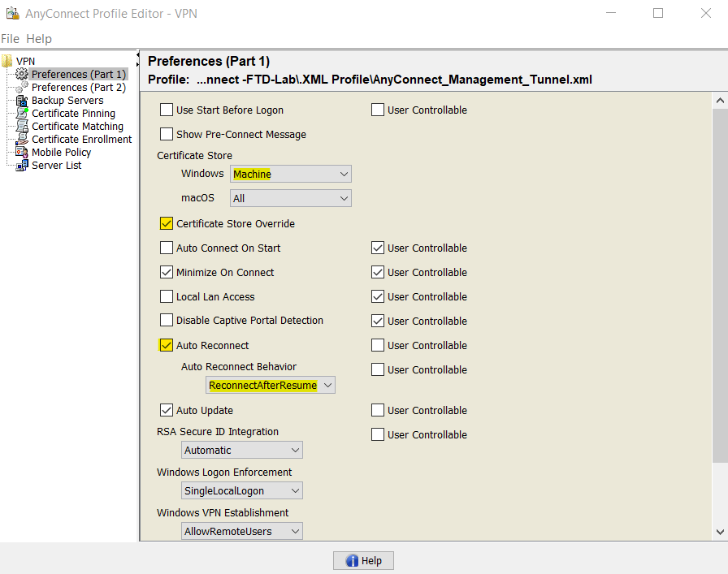Click the Certificate Enrollment icon

22,139
